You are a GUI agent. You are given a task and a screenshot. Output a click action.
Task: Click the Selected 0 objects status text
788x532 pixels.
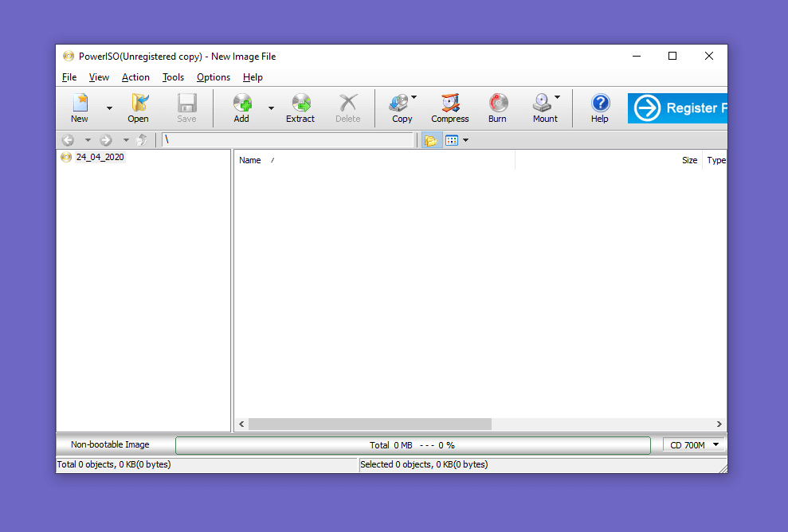click(x=424, y=464)
